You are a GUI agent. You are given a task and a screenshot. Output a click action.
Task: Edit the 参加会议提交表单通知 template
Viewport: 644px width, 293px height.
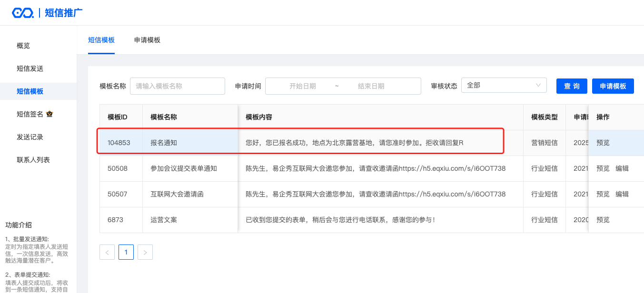tap(622, 168)
